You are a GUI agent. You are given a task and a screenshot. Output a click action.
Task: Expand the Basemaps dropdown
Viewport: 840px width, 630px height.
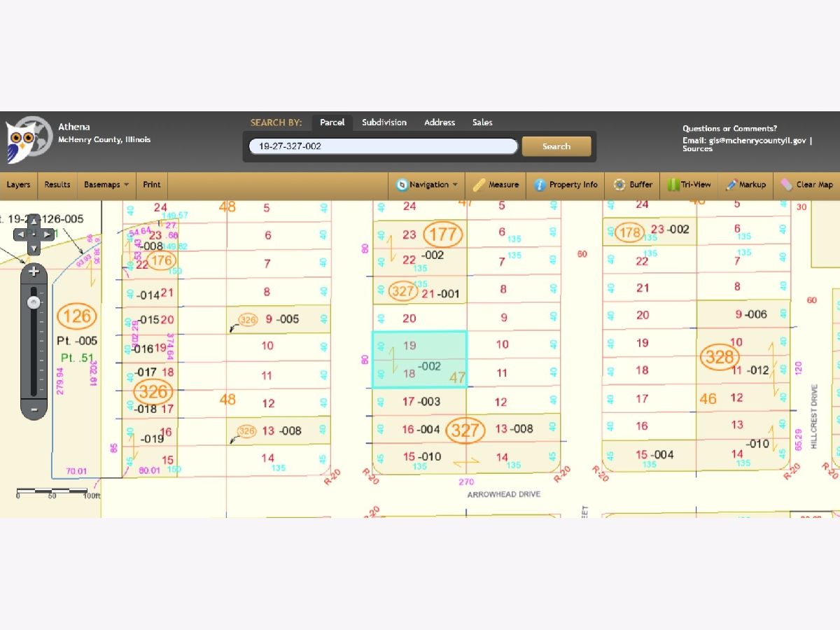tap(106, 185)
